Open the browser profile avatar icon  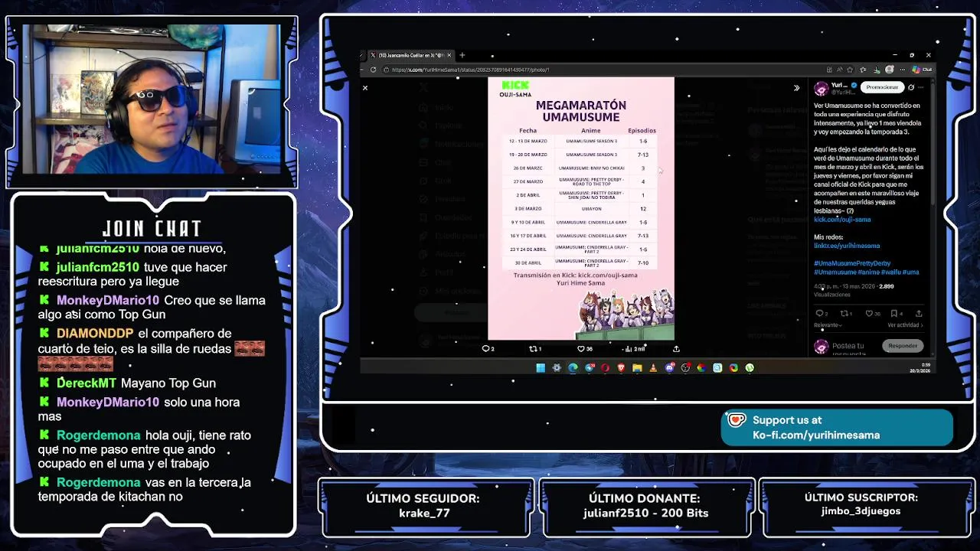click(890, 70)
